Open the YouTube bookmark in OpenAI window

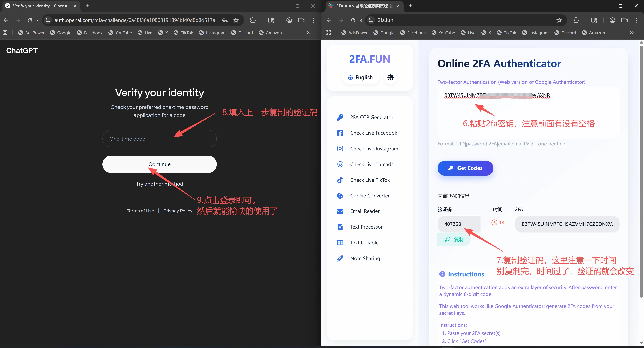coord(120,33)
